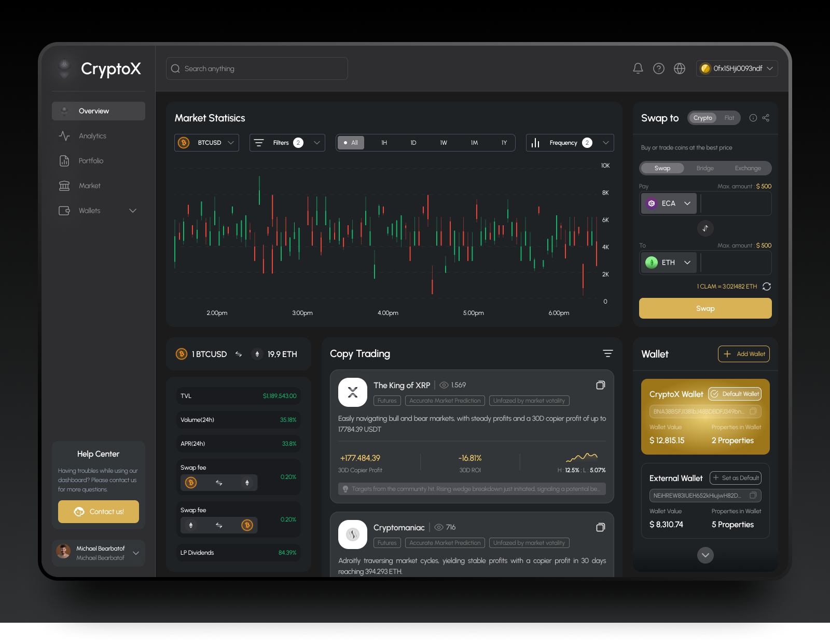Viewport: 830px width, 644px height.
Task: Select the Crypto toggle in Swap to
Action: pos(702,118)
